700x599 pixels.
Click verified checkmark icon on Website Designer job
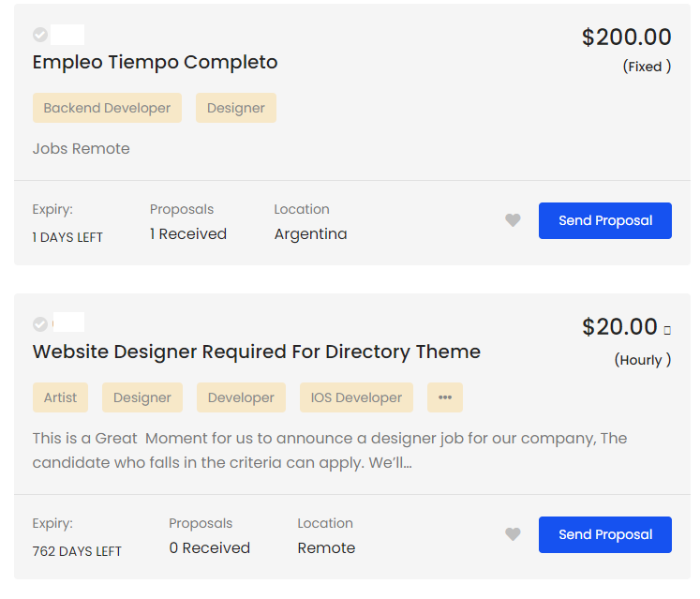coord(40,323)
